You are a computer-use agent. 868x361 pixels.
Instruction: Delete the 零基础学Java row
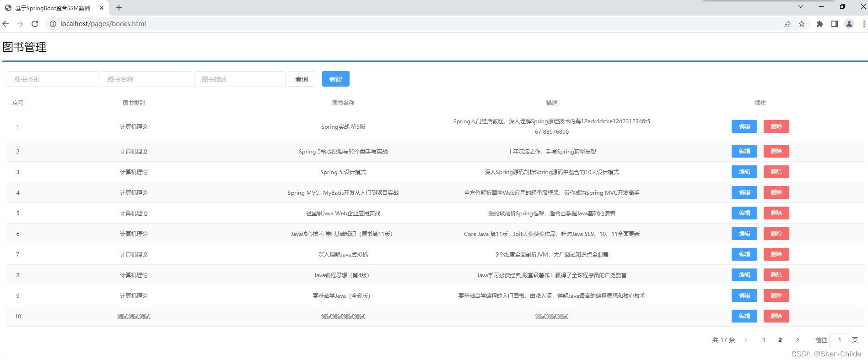[x=776, y=295]
